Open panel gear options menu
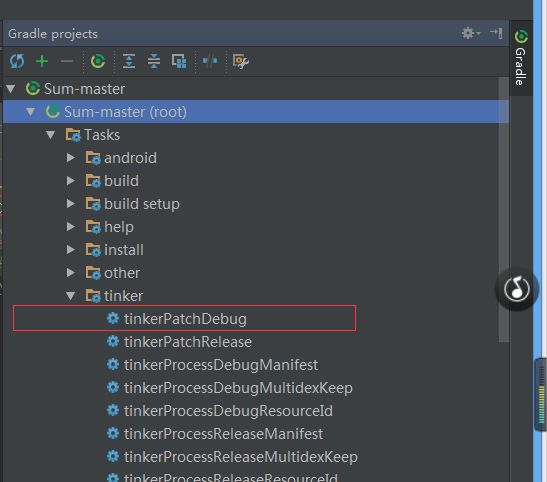The width and height of the screenshot is (547, 482). [471, 33]
